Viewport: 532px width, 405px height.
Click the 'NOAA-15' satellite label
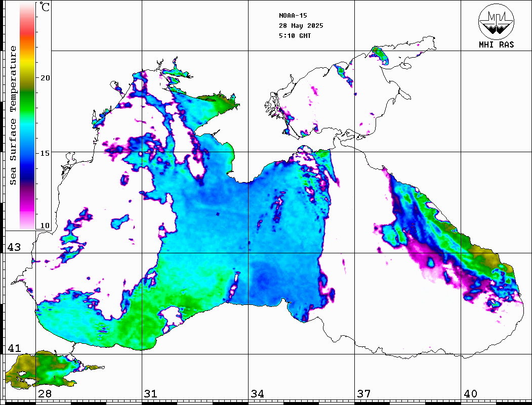click(x=293, y=16)
